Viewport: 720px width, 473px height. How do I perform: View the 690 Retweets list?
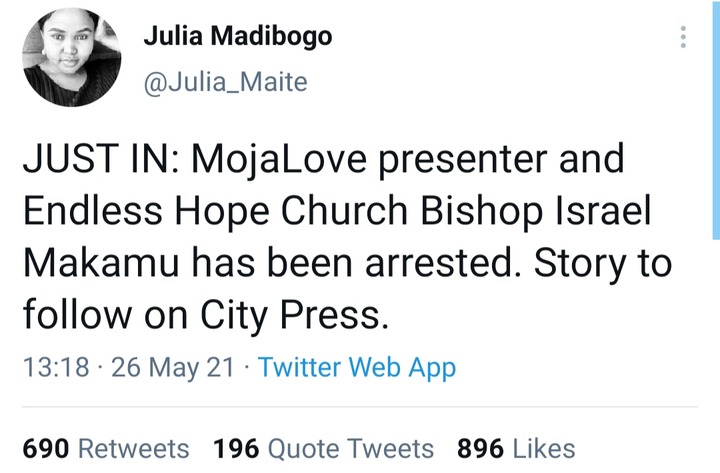105,448
